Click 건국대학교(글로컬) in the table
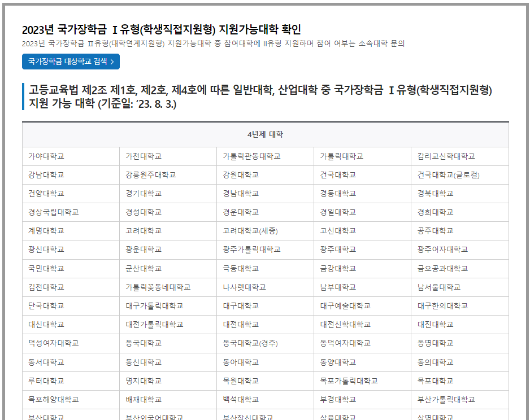 [x=460, y=175]
